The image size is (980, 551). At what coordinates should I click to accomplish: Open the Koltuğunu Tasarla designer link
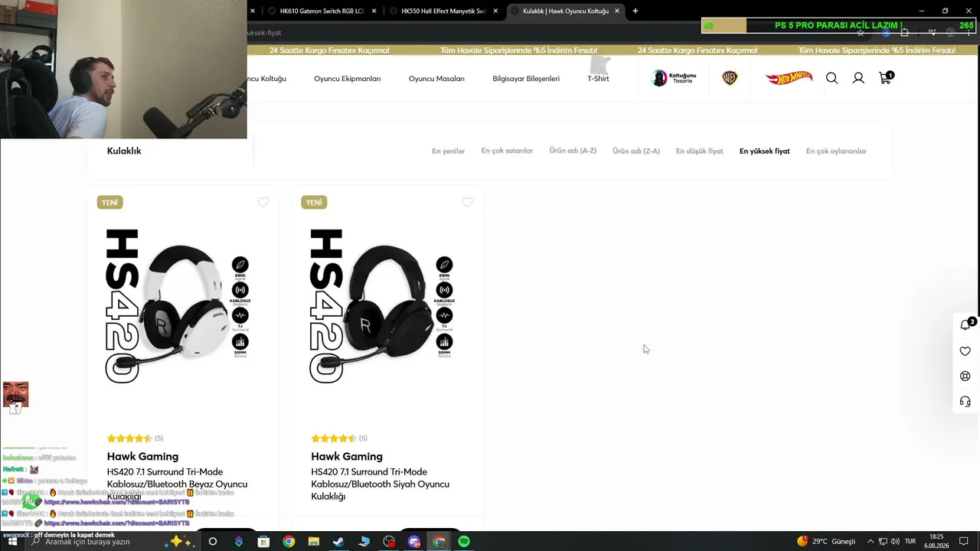(x=674, y=78)
